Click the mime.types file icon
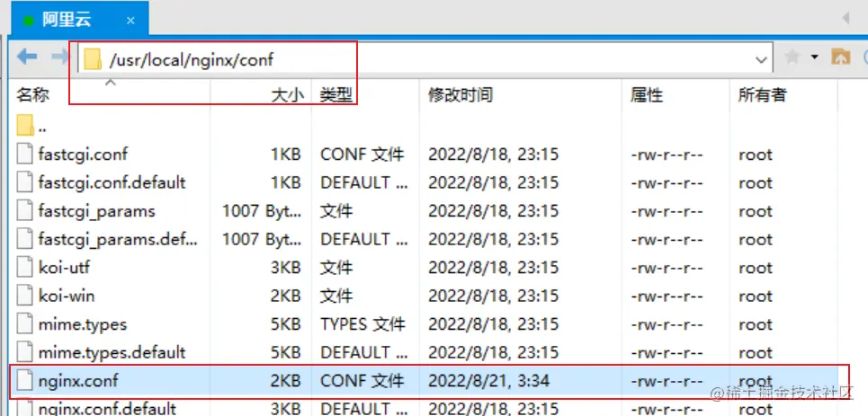The height and width of the screenshot is (416, 868). [x=25, y=323]
